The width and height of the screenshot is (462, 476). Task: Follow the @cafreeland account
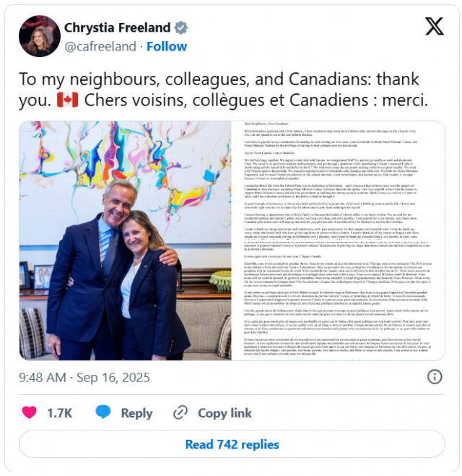pyautogui.click(x=167, y=46)
